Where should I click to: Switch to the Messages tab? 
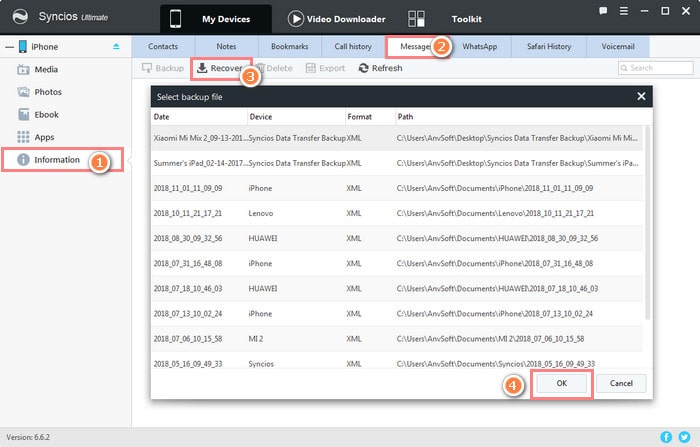[415, 46]
